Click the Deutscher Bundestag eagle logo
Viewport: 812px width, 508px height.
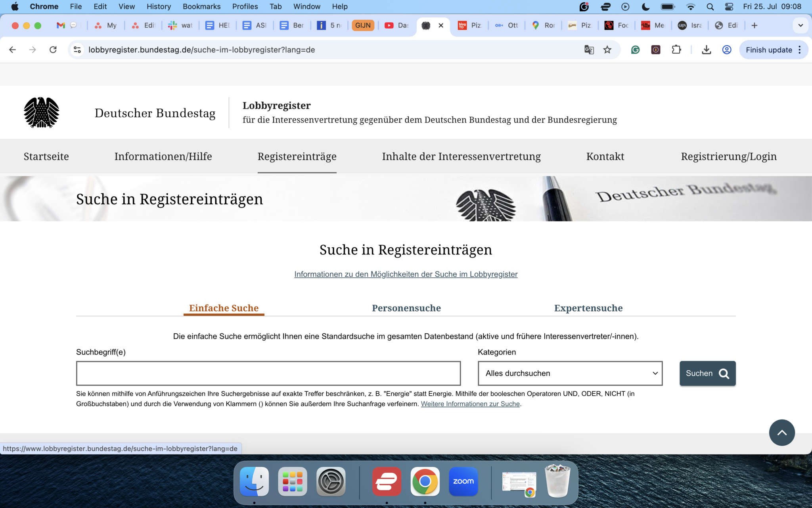pos(41,112)
